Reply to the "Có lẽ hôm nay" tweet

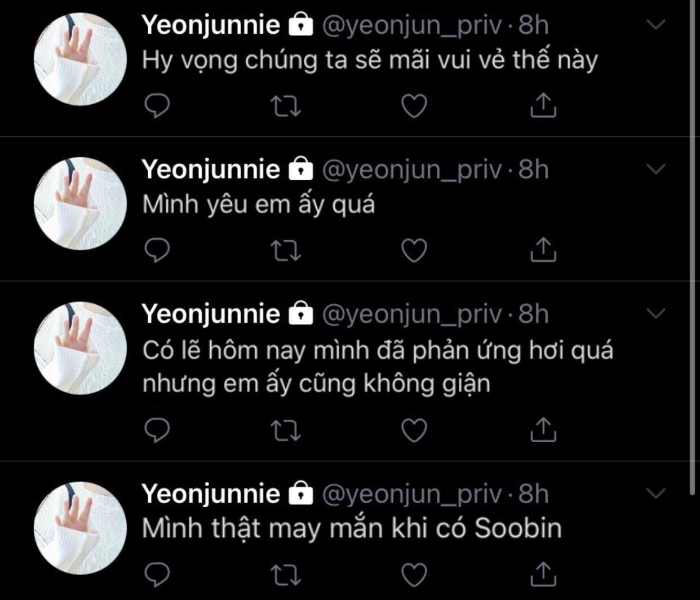[157, 430]
